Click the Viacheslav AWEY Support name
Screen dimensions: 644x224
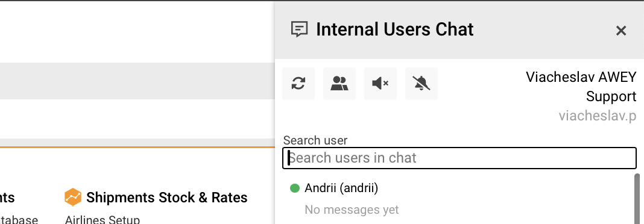(581, 87)
